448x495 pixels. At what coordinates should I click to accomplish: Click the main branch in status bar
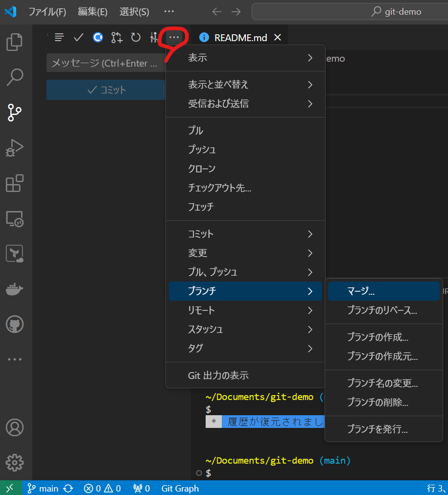[x=43, y=488]
